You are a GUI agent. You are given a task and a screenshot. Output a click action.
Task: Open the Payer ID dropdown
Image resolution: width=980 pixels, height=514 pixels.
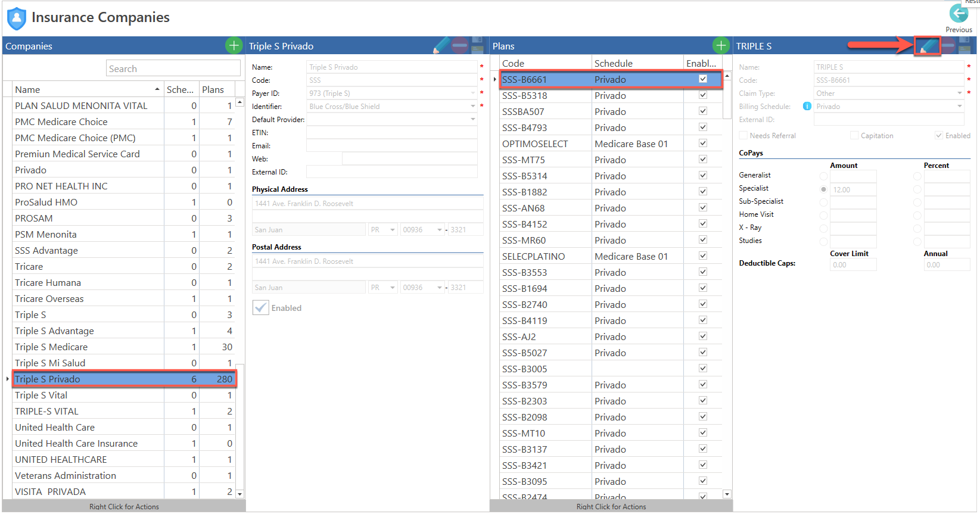473,93
